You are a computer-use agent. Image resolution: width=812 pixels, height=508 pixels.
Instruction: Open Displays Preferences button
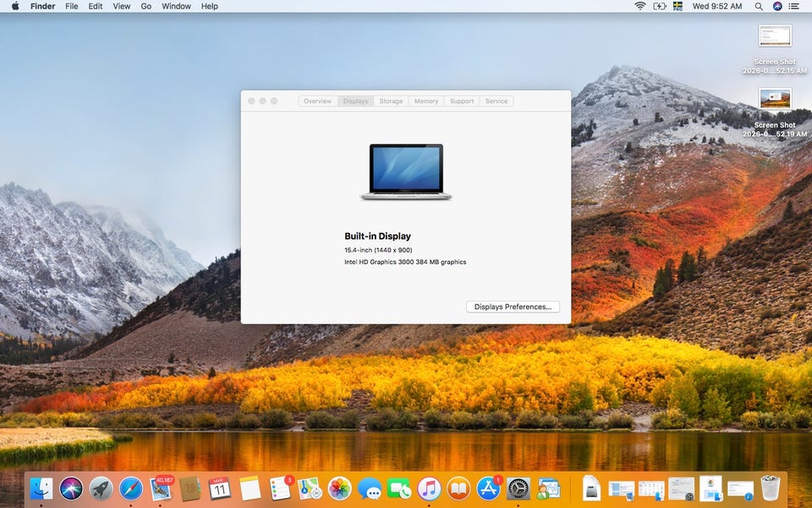513,306
